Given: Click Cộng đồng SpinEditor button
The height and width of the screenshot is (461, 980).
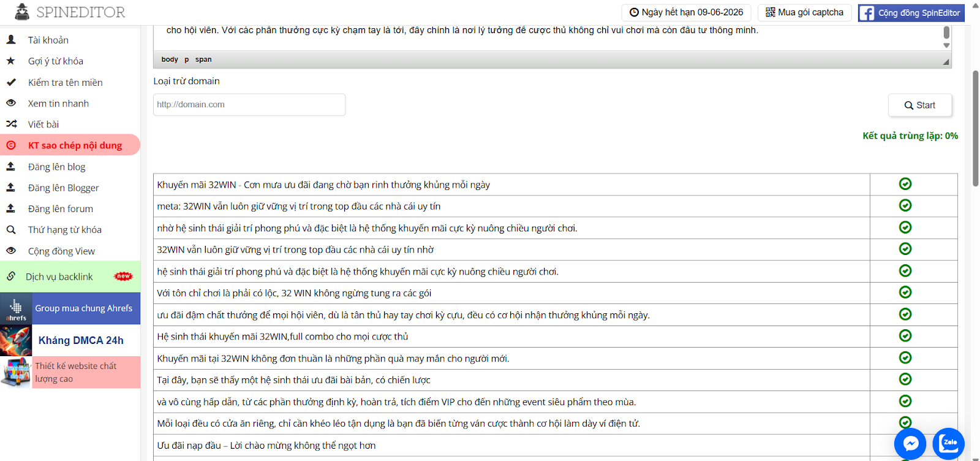Looking at the screenshot, I should [911, 13].
